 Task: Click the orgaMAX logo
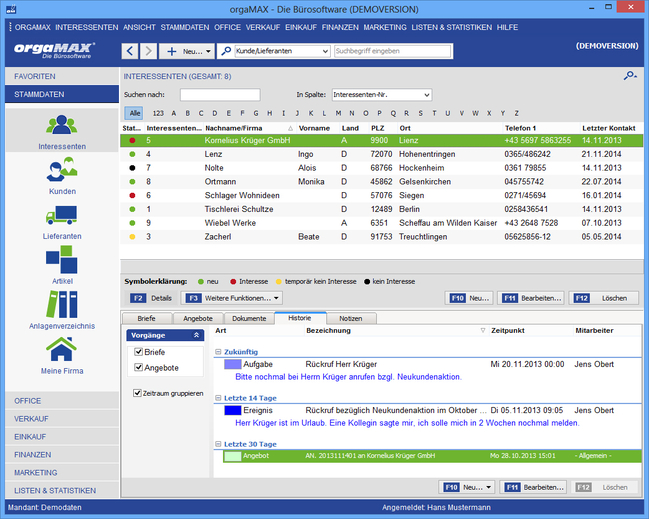54,50
